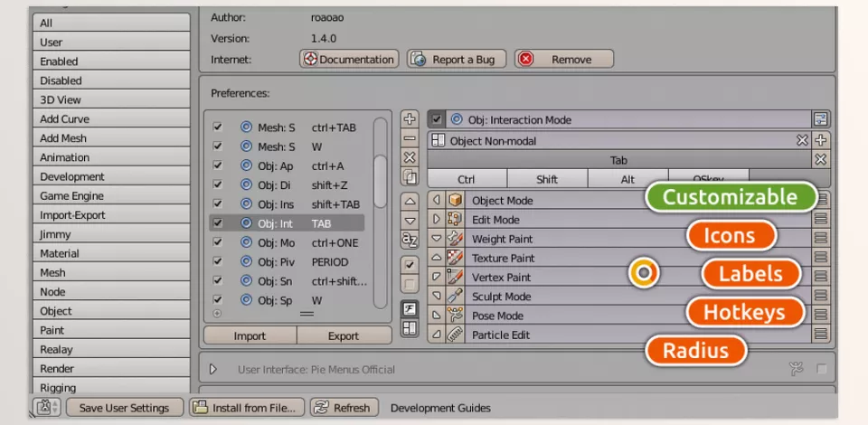Select the Import-Export addon category
This screenshot has width=868, height=425.
click(x=111, y=214)
